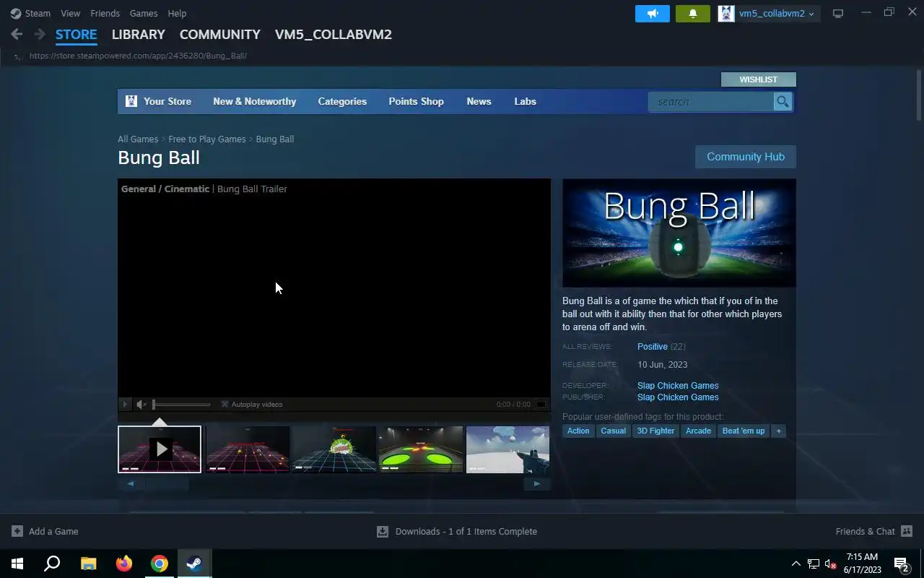Open the Points Shop tab

coord(416,101)
